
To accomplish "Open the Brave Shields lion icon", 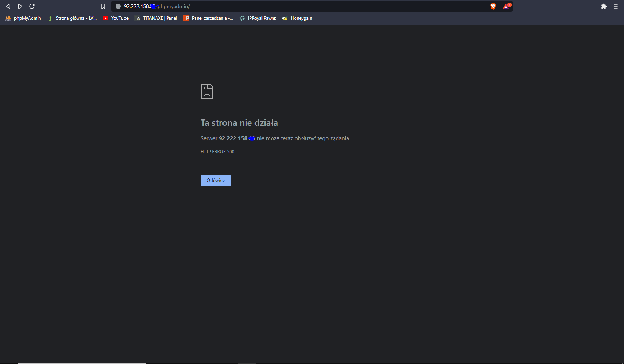I will tap(493, 6).
